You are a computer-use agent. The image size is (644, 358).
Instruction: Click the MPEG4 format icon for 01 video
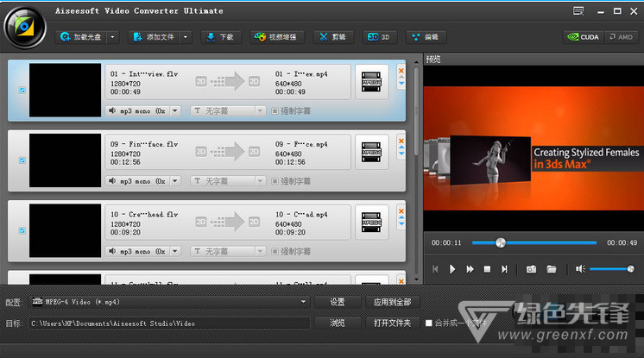click(x=371, y=80)
